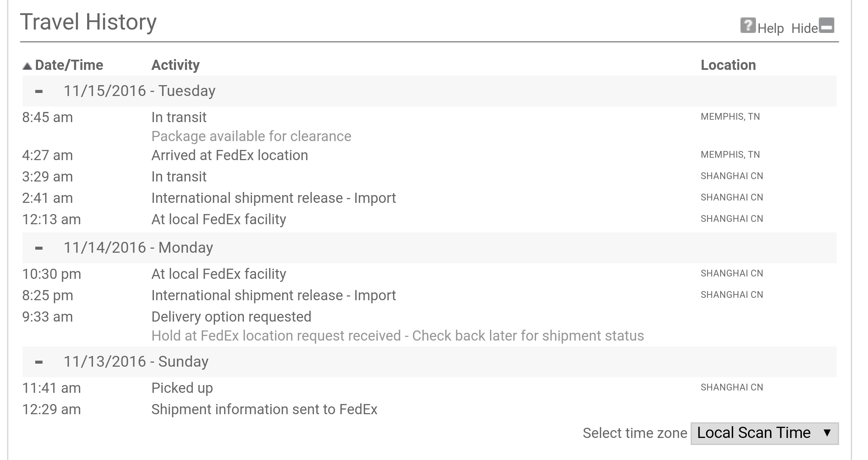Click the Date/Time sort arrow icon

(x=27, y=66)
